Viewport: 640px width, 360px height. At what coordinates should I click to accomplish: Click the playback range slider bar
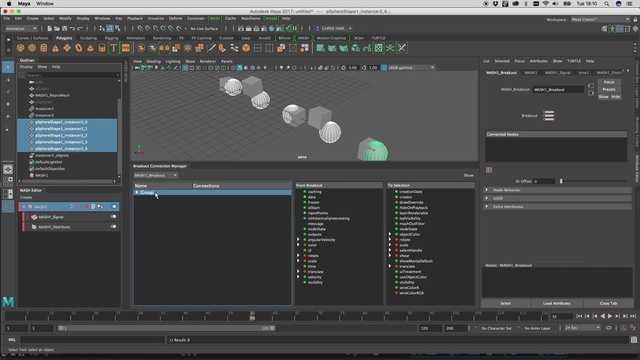(x=167, y=328)
